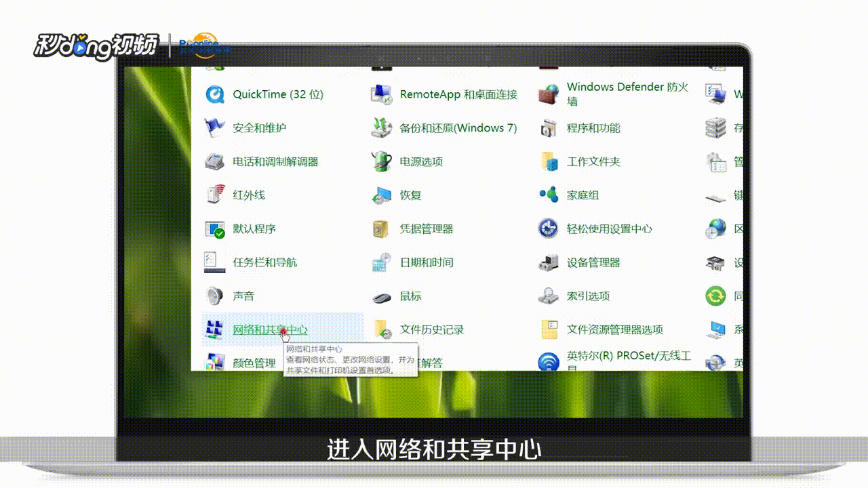The image size is (868, 488).
Task: Open 电话和调制解调器 text link
Action: [275, 161]
